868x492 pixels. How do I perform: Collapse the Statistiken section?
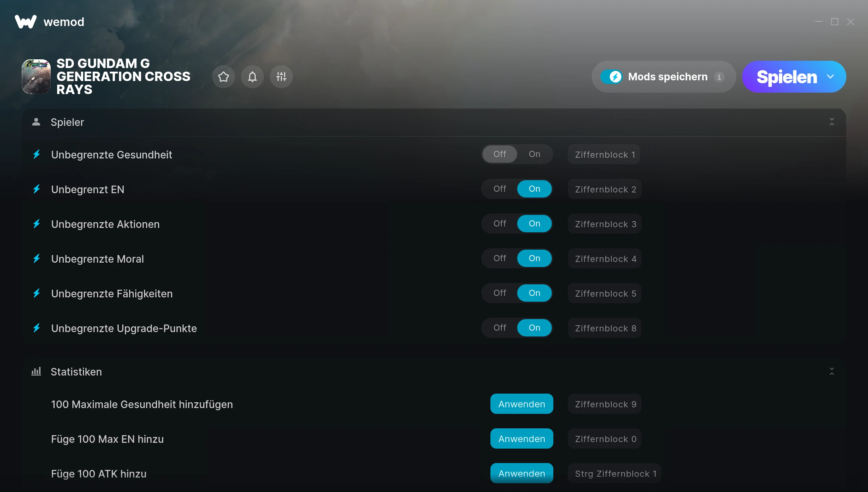pyautogui.click(x=831, y=372)
